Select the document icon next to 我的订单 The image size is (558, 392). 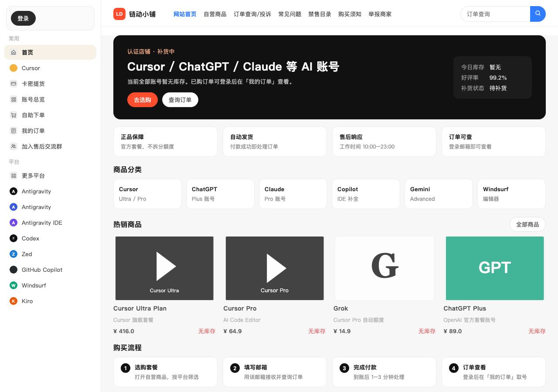(x=14, y=131)
